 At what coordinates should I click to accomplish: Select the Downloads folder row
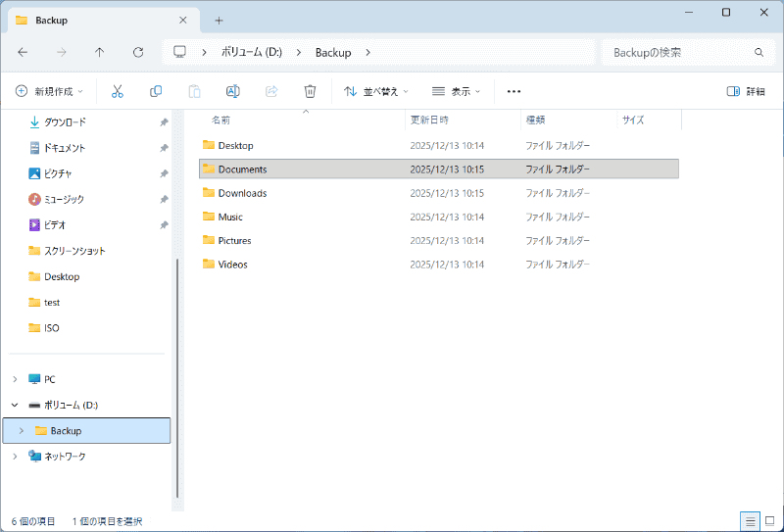coord(438,193)
